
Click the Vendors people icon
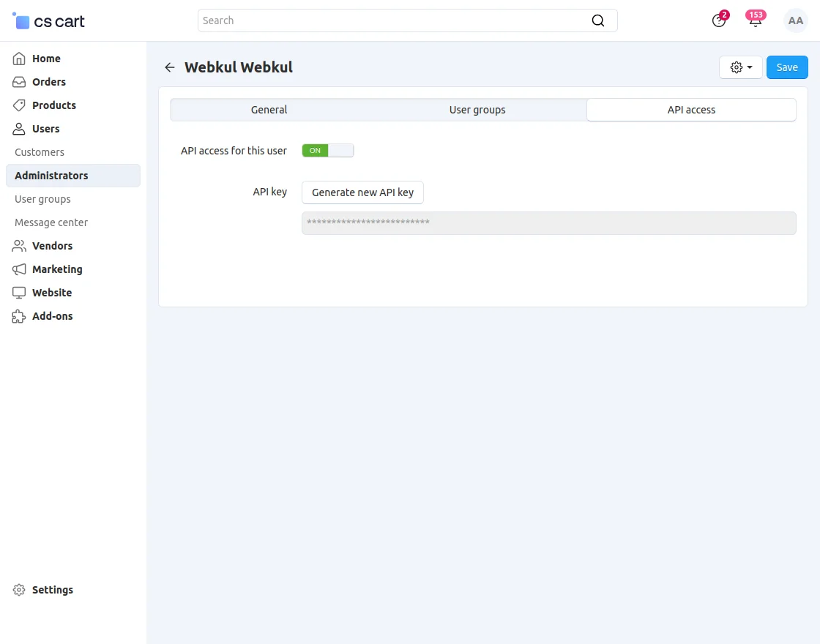click(19, 246)
